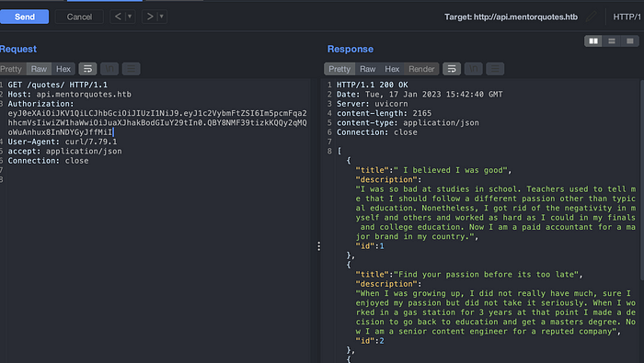Click the Target: http://api.mentorquotes.htb label
644x363 pixels.
tap(511, 17)
